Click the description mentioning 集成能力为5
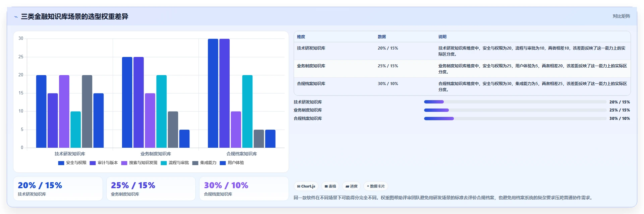This screenshot has height=214, width=644. [533, 87]
